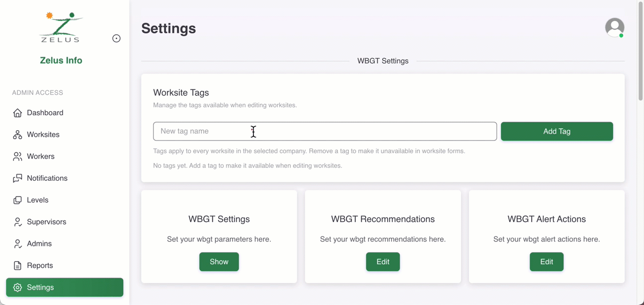Image resolution: width=644 pixels, height=305 pixels.
Task: Click the Settings gear icon
Action: coord(18,288)
